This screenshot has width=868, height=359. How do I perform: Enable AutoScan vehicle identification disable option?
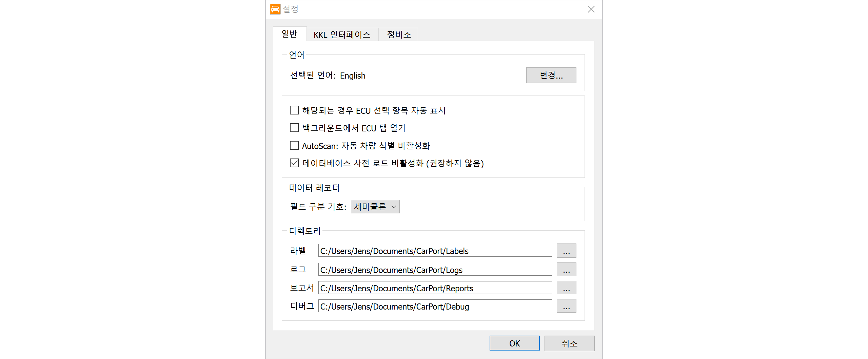point(294,145)
